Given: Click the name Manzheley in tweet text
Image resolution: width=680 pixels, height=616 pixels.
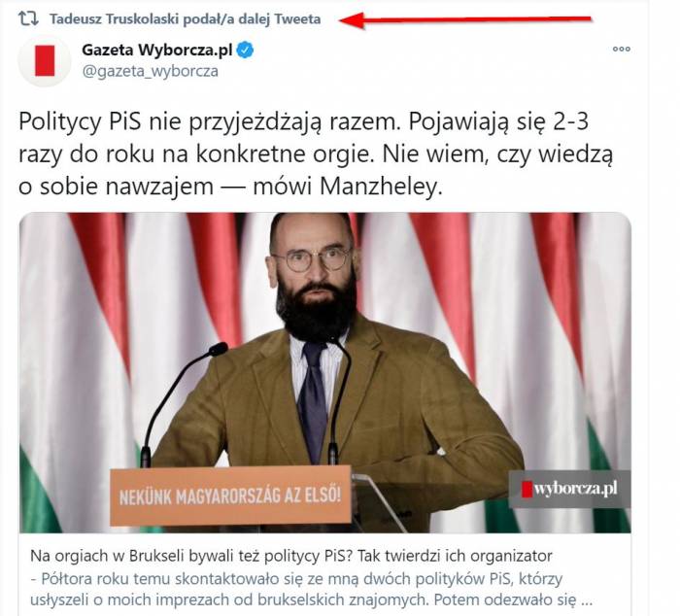Looking at the screenshot, I should tap(381, 187).
